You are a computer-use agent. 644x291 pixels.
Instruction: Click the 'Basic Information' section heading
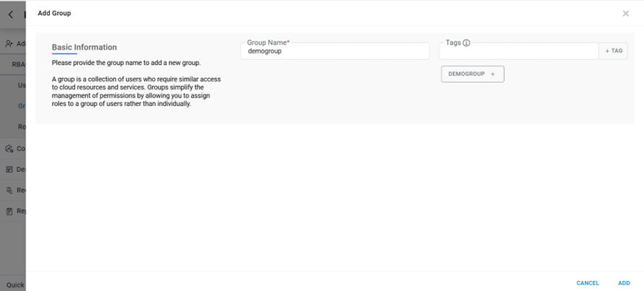point(84,47)
